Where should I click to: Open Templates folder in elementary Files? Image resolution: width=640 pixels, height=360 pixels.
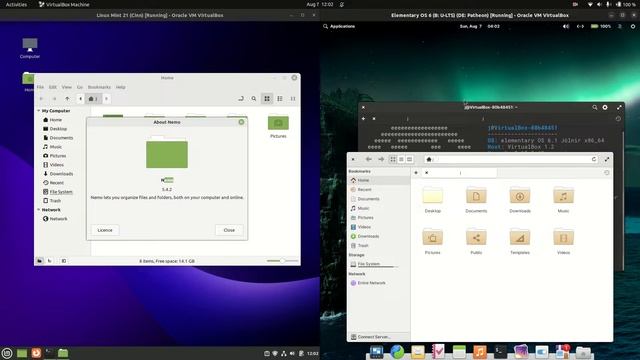click(520, 242)
